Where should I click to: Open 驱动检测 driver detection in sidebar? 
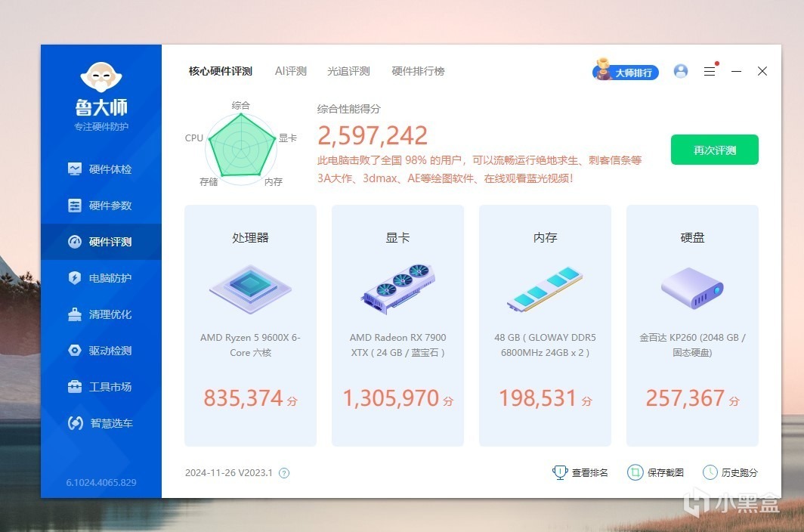click(x=101, y=351)
